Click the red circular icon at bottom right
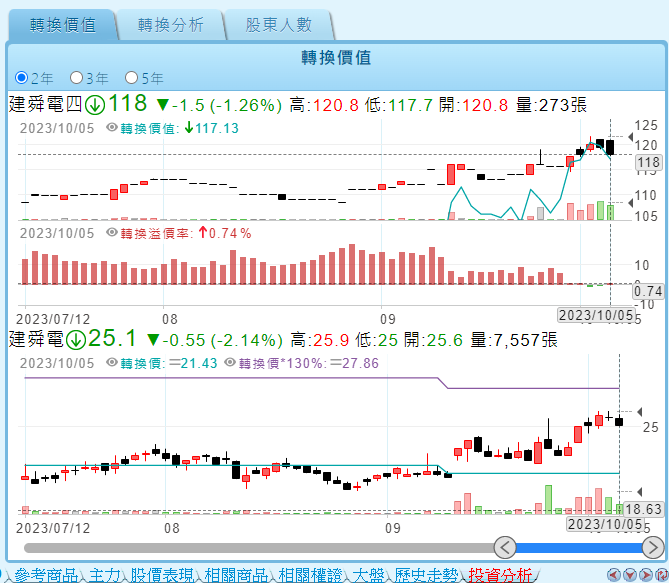Image resolution: width=669 pixels, height=583 pixels. 661,575
